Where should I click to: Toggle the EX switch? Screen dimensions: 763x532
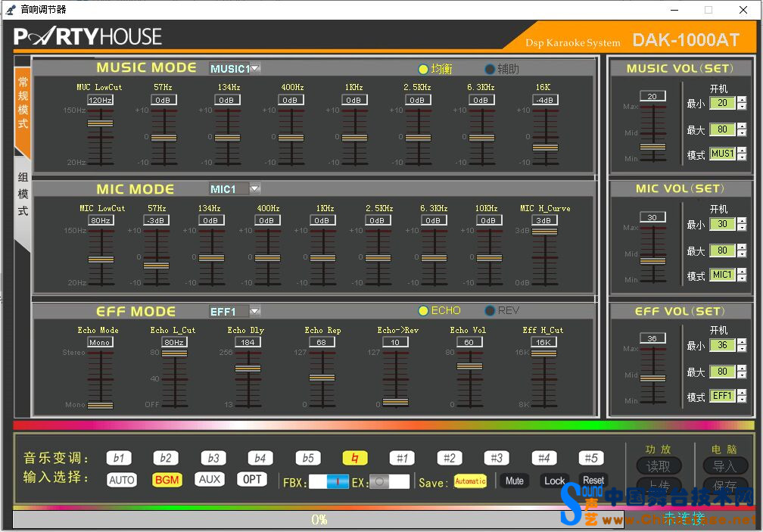tap(389, 482)
